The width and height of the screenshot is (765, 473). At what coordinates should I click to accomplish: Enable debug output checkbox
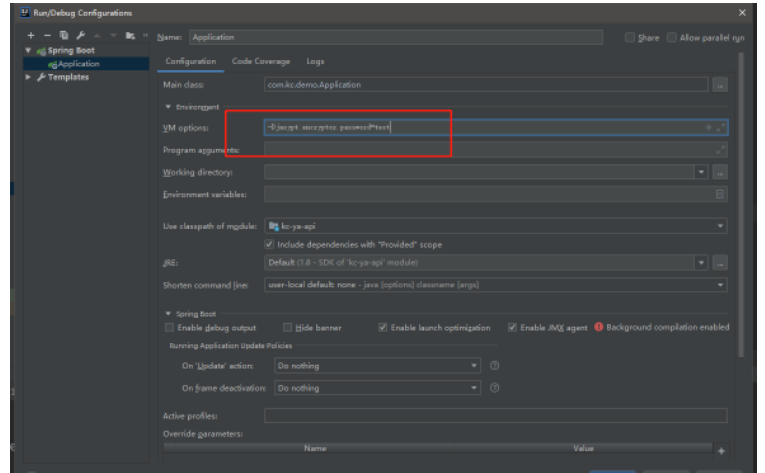click(x=170, y=327)
